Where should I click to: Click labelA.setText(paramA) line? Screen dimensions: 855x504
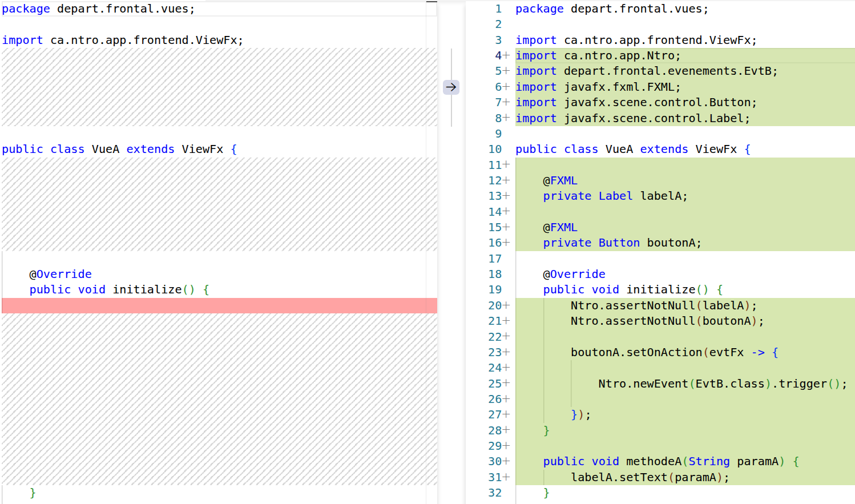point(650,477)
